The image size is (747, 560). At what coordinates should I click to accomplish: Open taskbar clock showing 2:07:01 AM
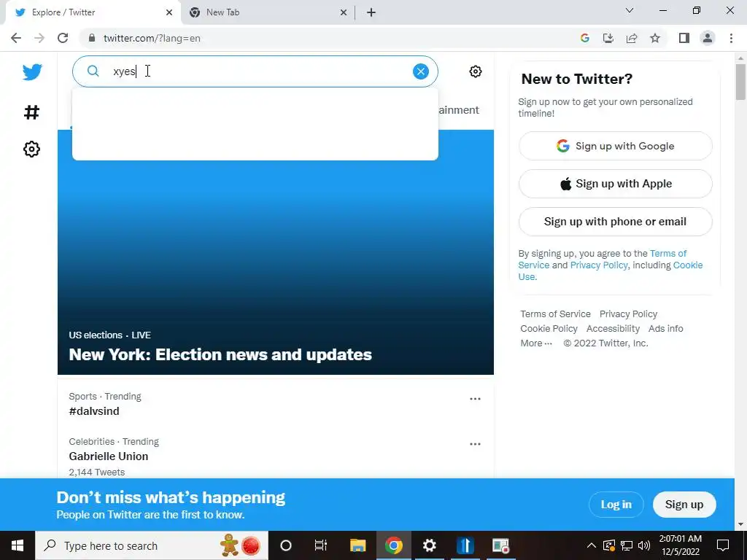[x=681, y=545]
